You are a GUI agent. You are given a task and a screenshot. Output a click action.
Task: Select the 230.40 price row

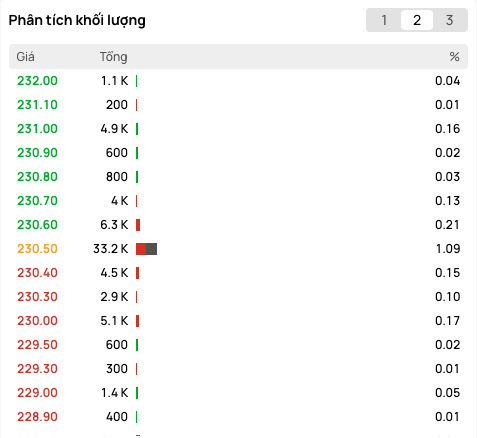tap(238, 273)
